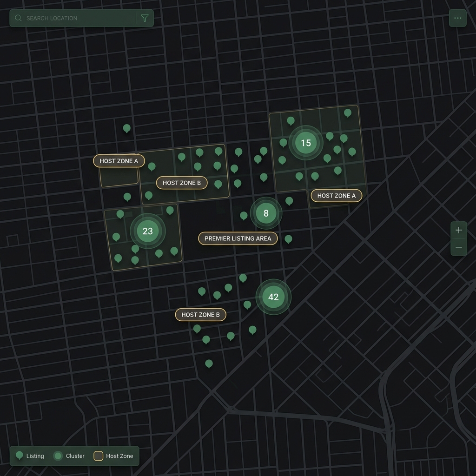This screenshot has width=476, height=476.
Task: Expand the cluster showing 42 listings
Action: point(274,297)
